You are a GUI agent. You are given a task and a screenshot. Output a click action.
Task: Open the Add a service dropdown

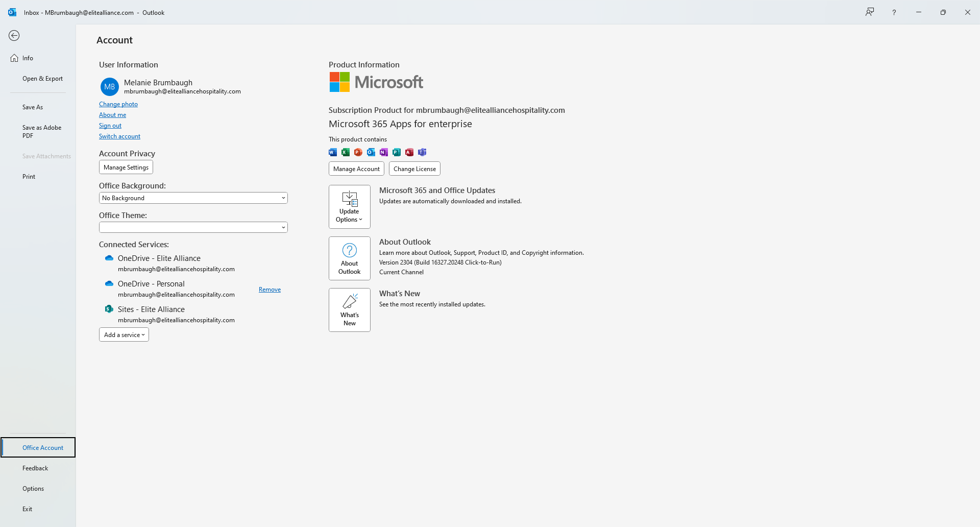(124, 334)
